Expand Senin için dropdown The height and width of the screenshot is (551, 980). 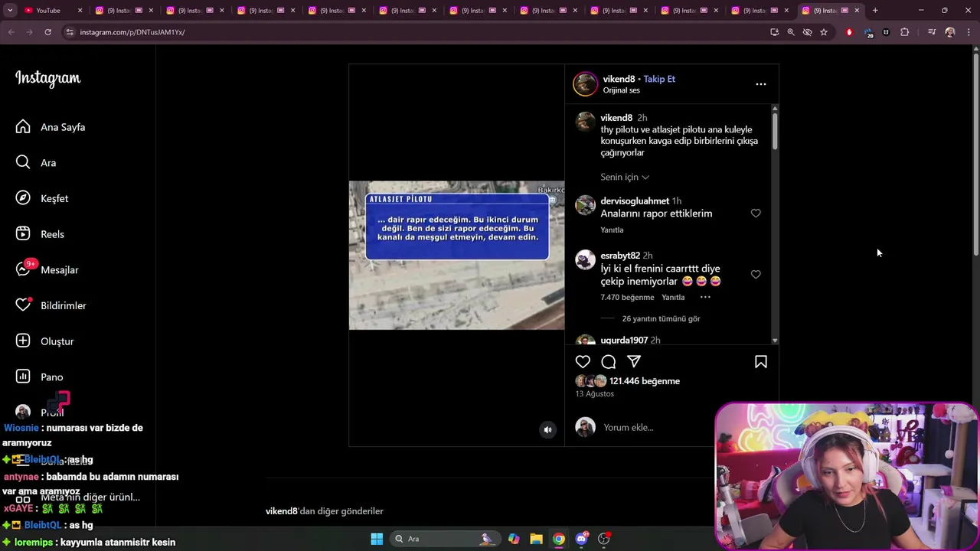coord(625,177)
